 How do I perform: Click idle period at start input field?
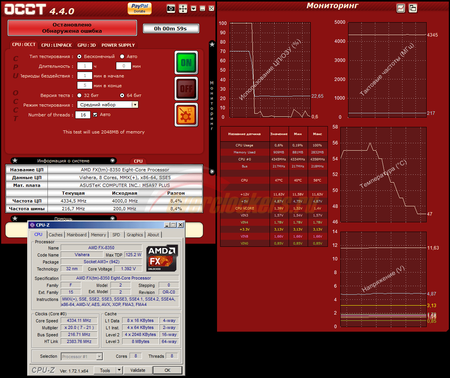click(85, 76)
